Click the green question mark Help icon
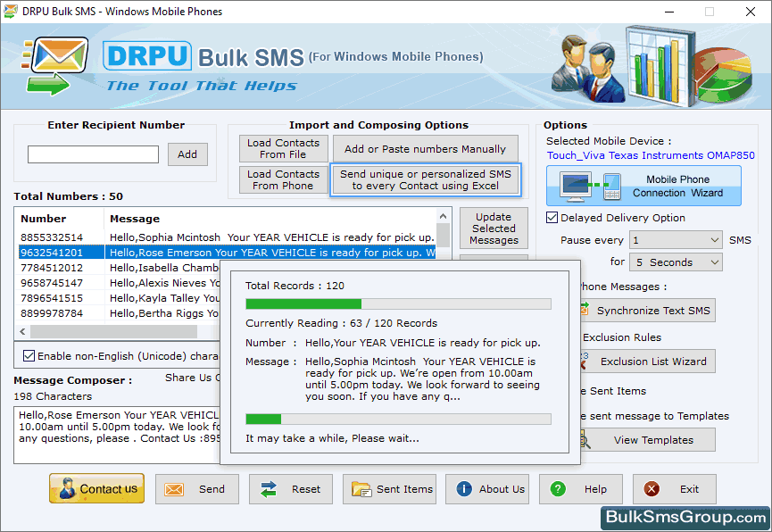The width and height of the screenshot is (772, 532). tap(558, 488)
